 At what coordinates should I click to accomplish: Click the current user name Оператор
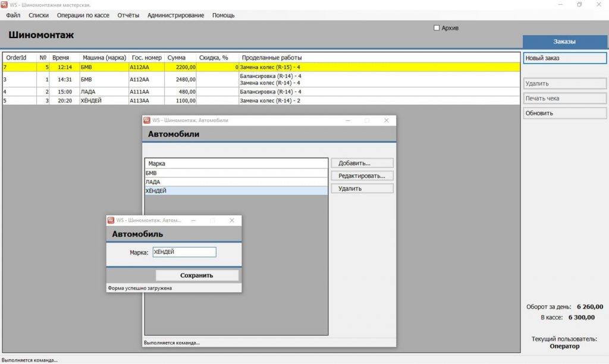(564, 346)
